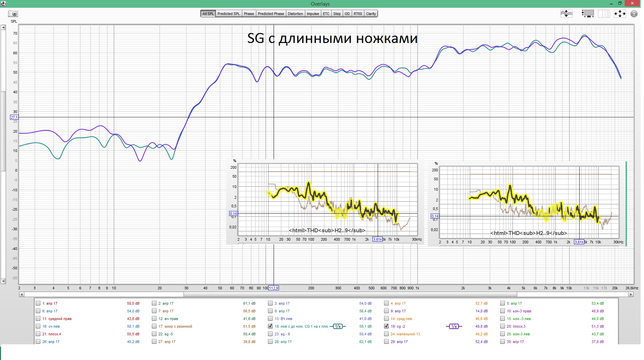This screenshot has width=644, height=360.
Task: Switch to the Distortion tab
Action: pos(295,14)
